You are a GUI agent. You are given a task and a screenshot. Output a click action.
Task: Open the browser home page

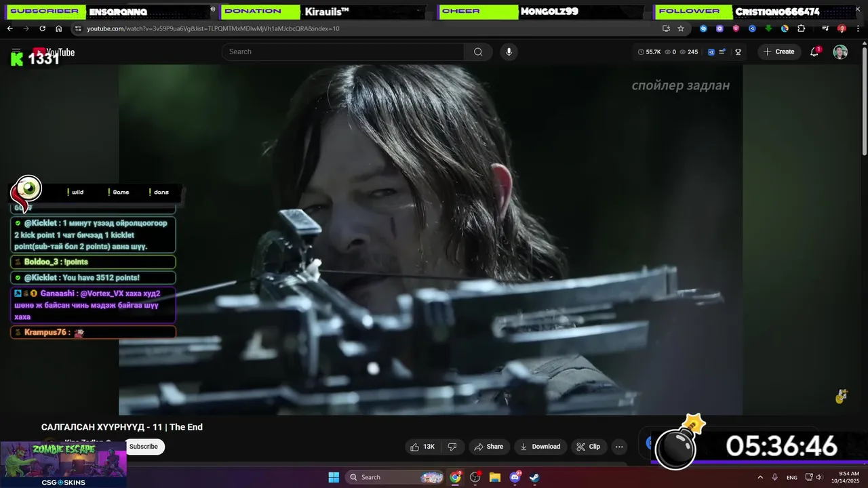pos(58,28)
